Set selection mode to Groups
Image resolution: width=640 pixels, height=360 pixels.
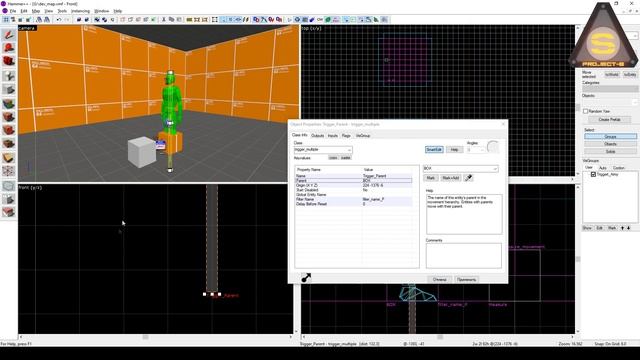610,136
